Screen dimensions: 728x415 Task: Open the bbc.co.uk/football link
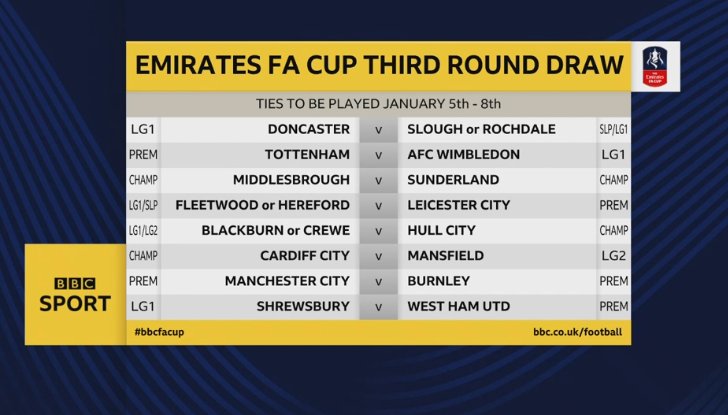tap(577, 331)
